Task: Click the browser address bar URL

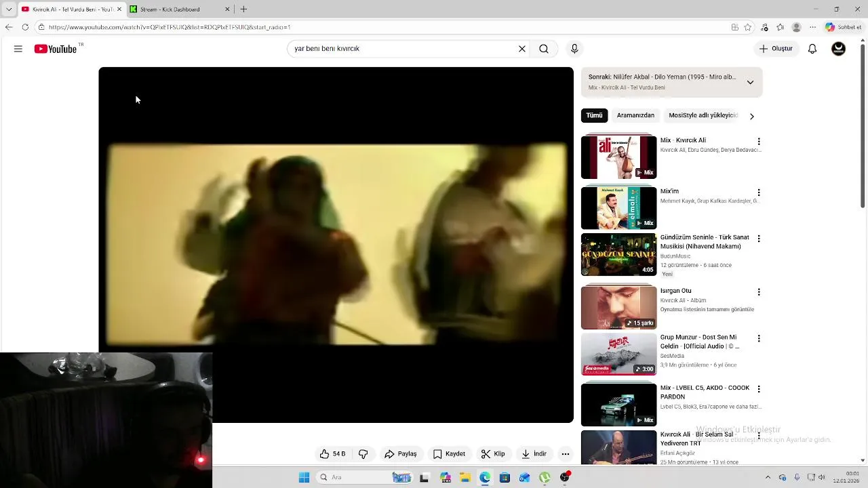Action: 170,27
